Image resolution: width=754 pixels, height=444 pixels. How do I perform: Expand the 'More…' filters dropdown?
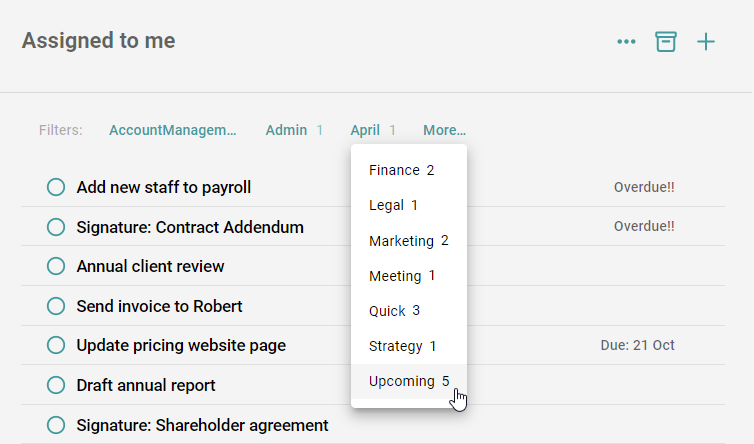click(444, 130)
